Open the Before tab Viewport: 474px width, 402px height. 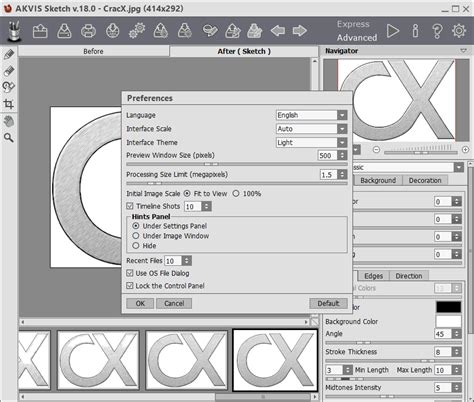tap(93, 51)
